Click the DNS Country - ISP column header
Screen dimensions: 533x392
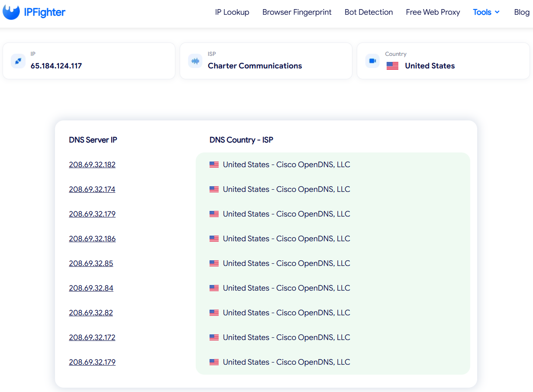[241, 140]
